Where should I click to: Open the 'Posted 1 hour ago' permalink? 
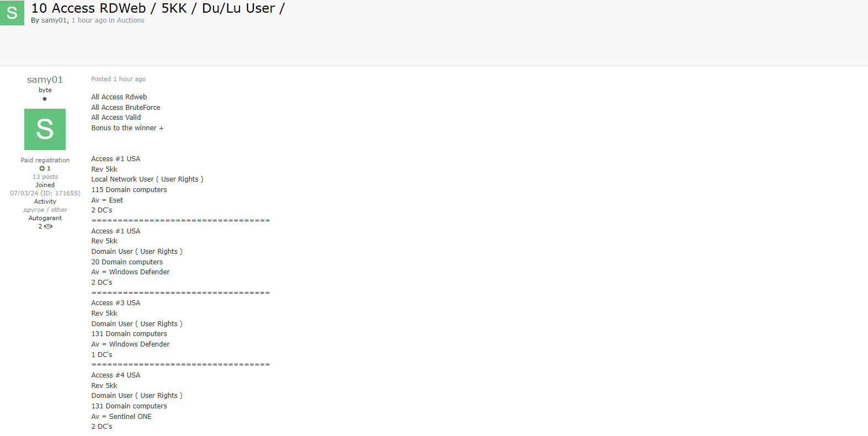119,79
